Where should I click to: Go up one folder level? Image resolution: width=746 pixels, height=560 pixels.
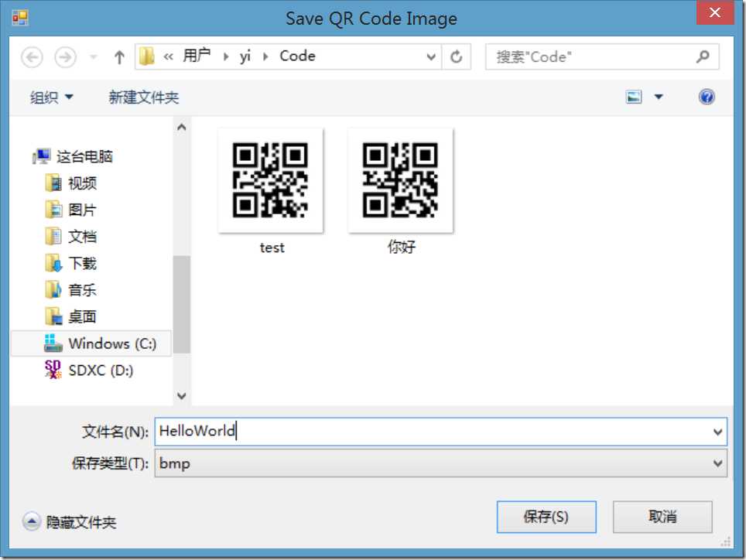pos(119,57)
